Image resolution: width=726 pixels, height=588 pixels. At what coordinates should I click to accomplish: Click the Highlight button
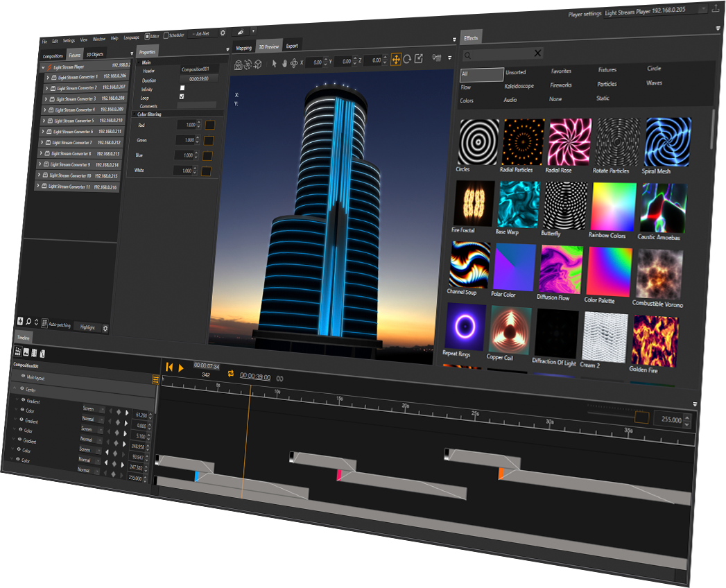(87, 327)
